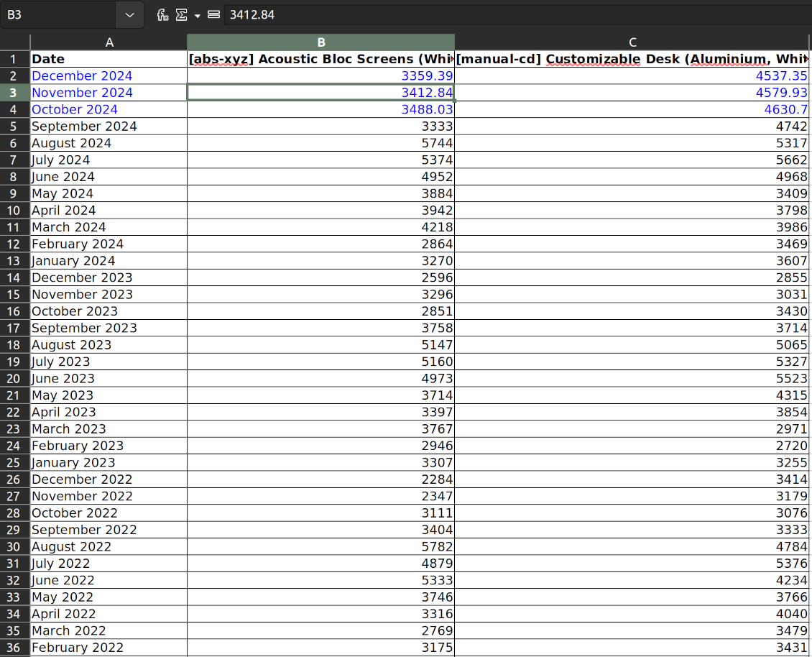The height and width of the screenshot is (657, 812).
Task: Select the July 2023 cell
Action: tap(109, 362)
